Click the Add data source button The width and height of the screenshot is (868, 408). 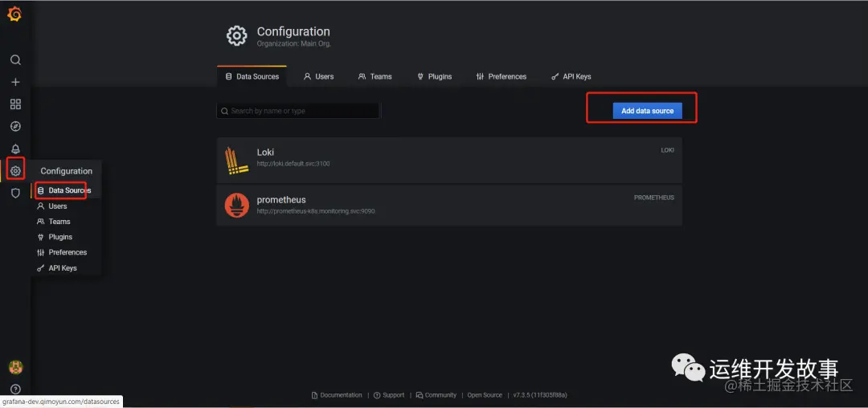tap(647, 111)
